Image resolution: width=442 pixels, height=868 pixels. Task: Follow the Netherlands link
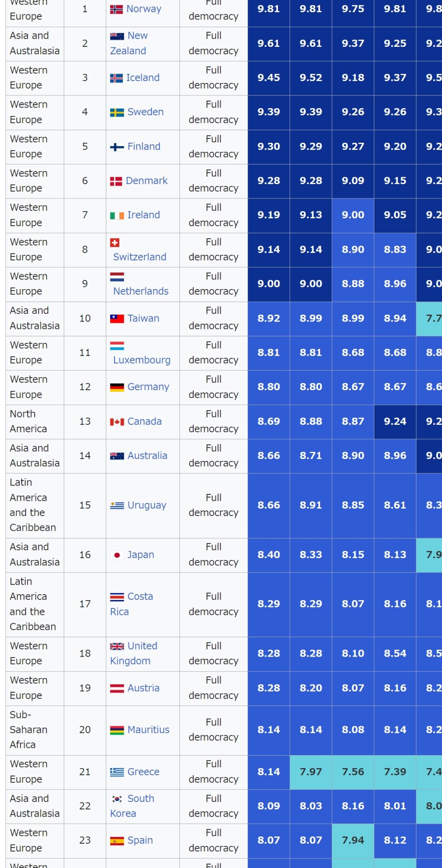click(141, 291)
